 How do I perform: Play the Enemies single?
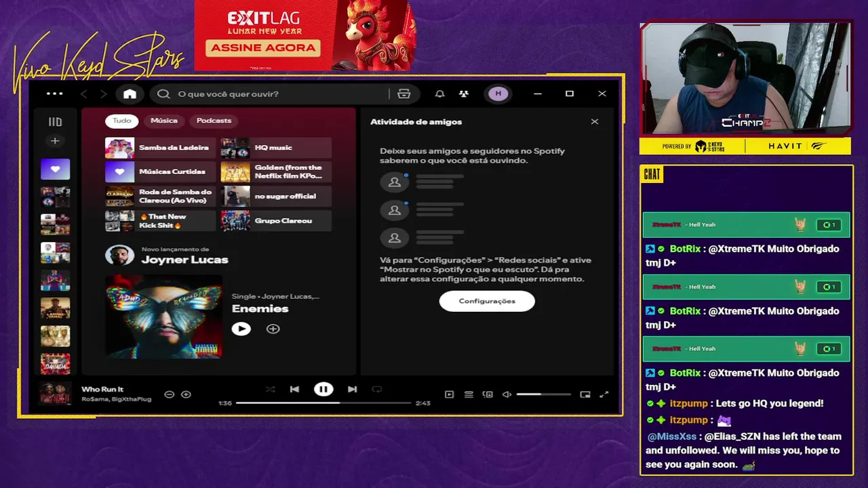point(241,329)
